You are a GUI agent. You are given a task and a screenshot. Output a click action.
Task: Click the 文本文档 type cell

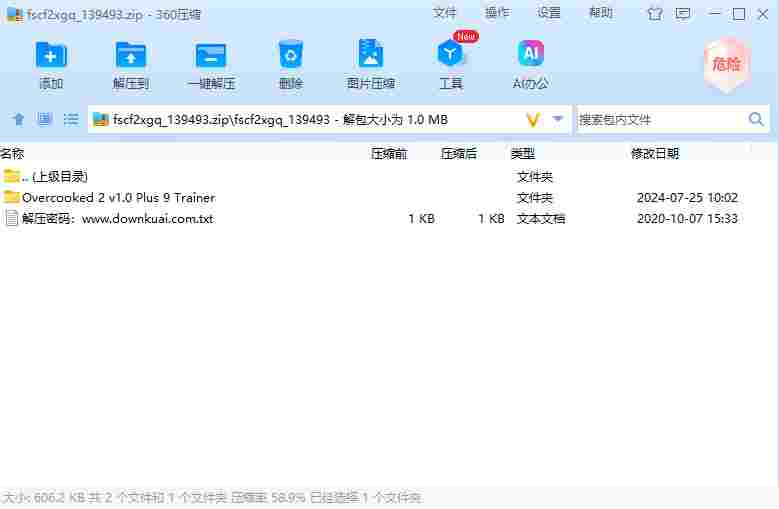[x=541, y=218]
